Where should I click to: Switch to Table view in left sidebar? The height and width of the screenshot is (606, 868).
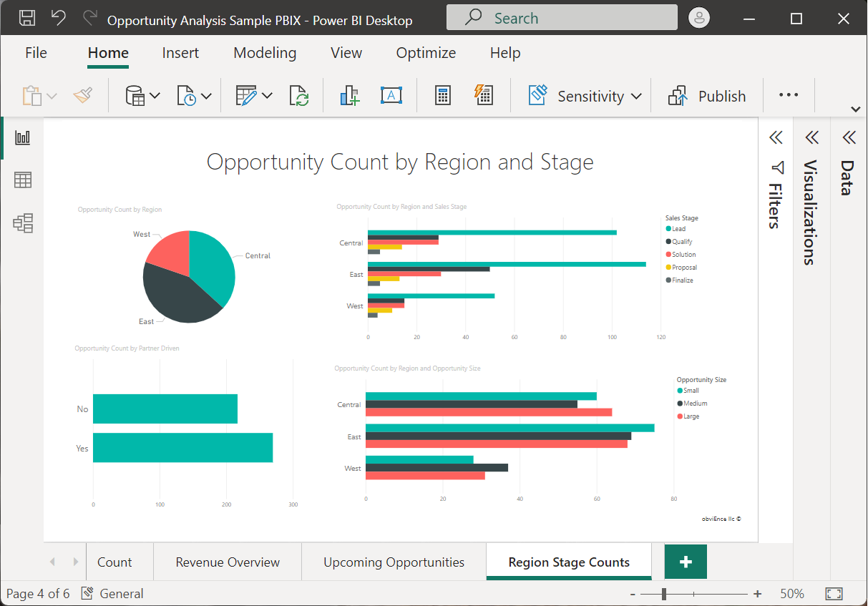tap(23, 180)
